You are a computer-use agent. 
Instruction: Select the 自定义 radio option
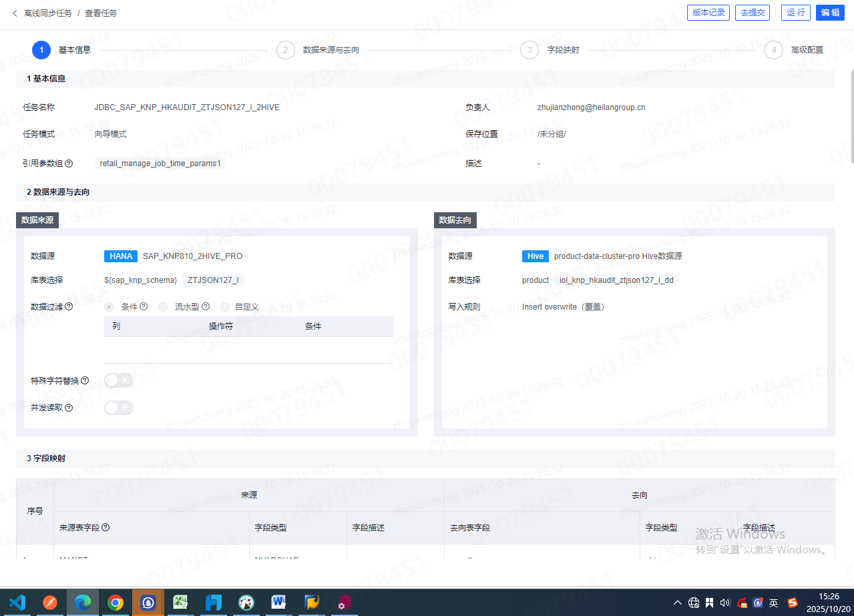coord(224,307)
